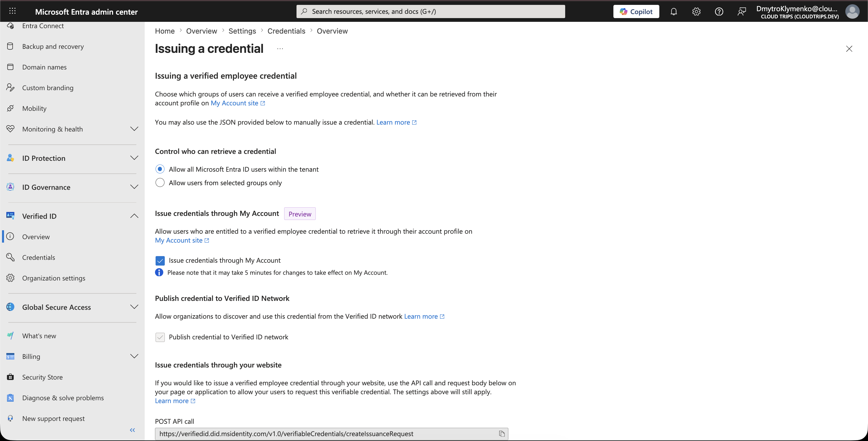Click the New support request headset icon
The height and width of the screenshot is (441, 868).
pyautogui.click(x=10, y=418)
